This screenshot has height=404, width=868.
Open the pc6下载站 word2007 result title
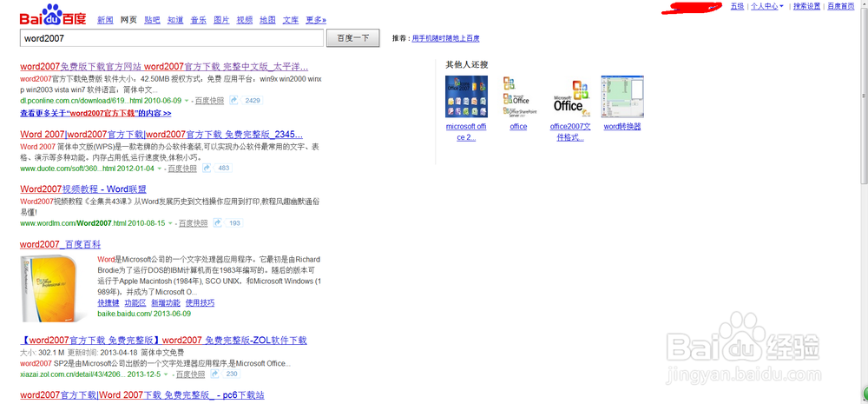[141, 395]
